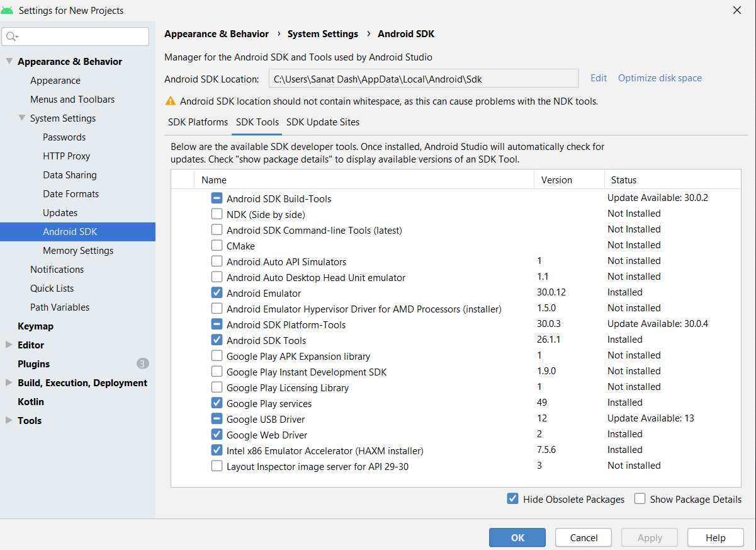Expand the Build, Execution, Deployment arrow
The height and width of the screenshot is (550, 756).
pyautogui.click(x=9, y=382)
